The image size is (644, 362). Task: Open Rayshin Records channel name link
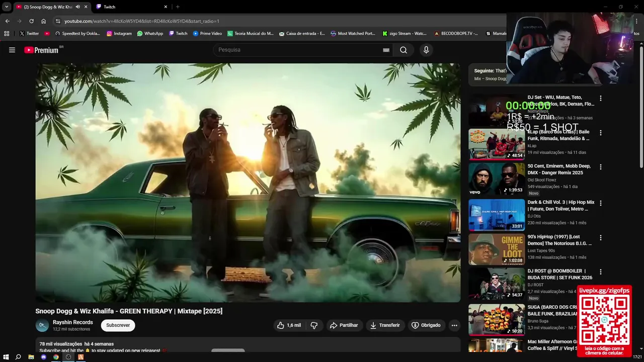coord(73,322)
